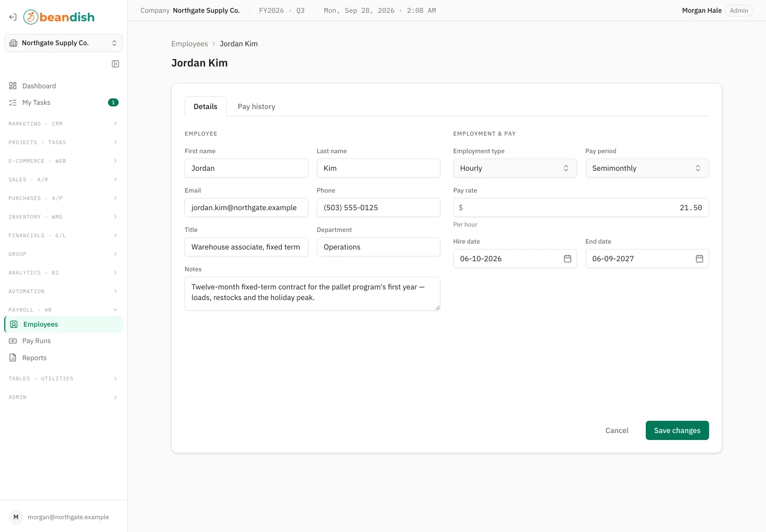
Task: Click the Last name field
Action: click(379, 168)
